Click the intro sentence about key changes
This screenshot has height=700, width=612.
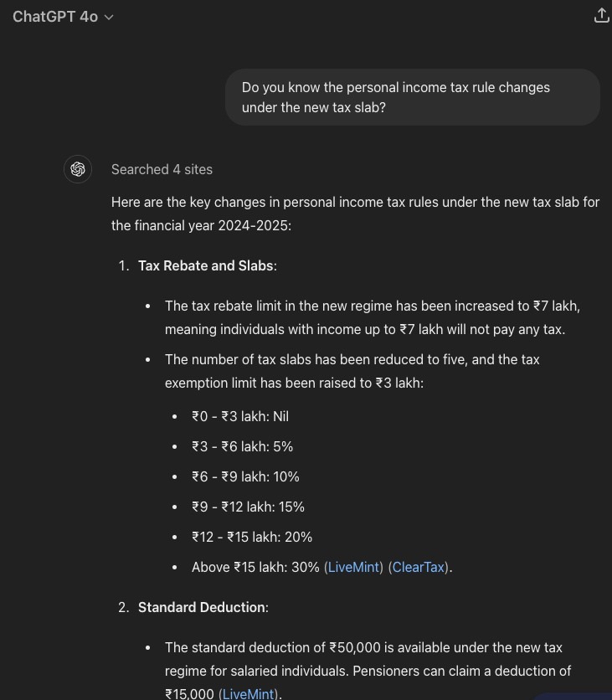point(355,214)
